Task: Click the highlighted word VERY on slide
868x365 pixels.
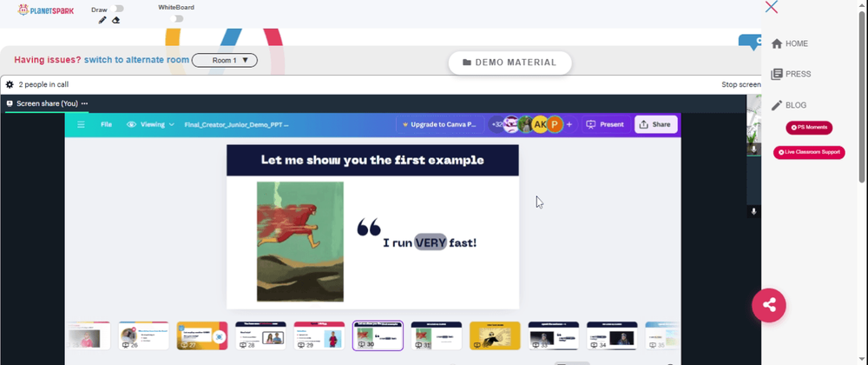Action: [x=431, y=242]
